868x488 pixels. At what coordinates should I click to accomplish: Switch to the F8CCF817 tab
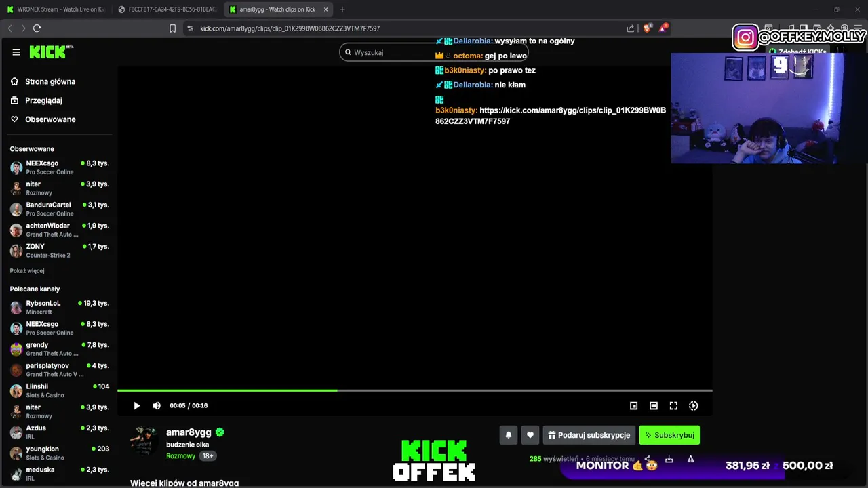pyautogui.click(x=167, y=9)
